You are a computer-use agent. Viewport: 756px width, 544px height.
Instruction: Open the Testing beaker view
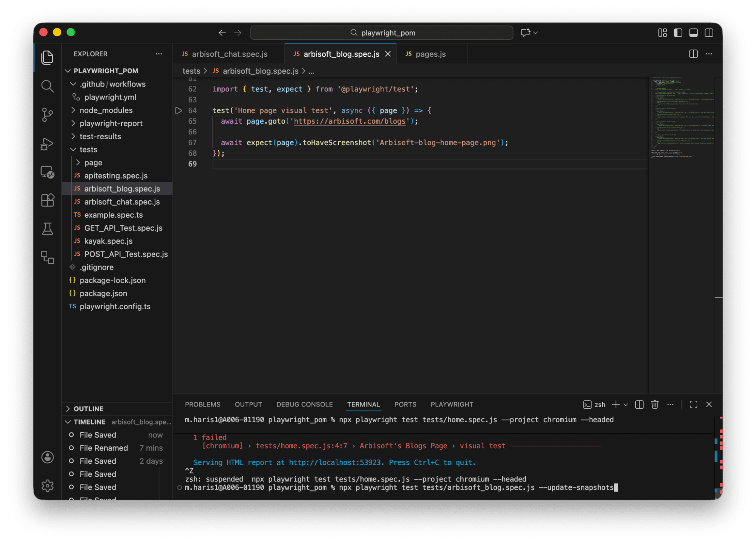point(47,229)
